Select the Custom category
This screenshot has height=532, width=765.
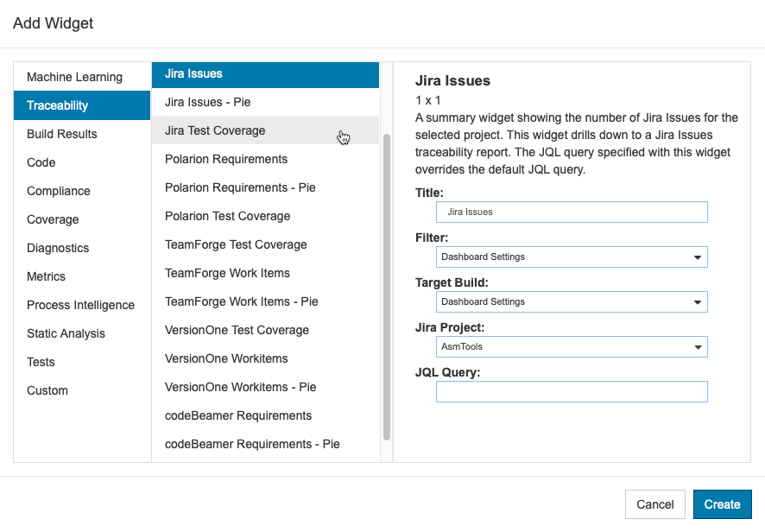(82, 390)
